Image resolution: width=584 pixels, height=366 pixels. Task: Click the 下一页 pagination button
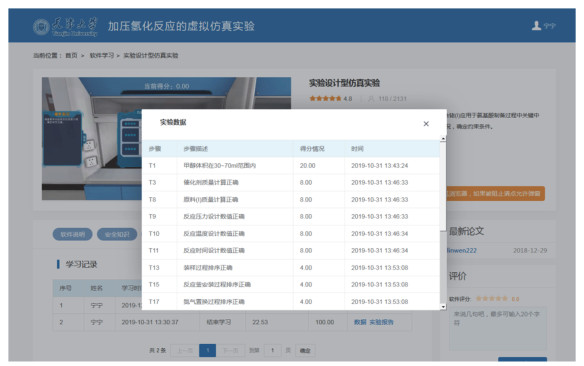pos(231,350)
